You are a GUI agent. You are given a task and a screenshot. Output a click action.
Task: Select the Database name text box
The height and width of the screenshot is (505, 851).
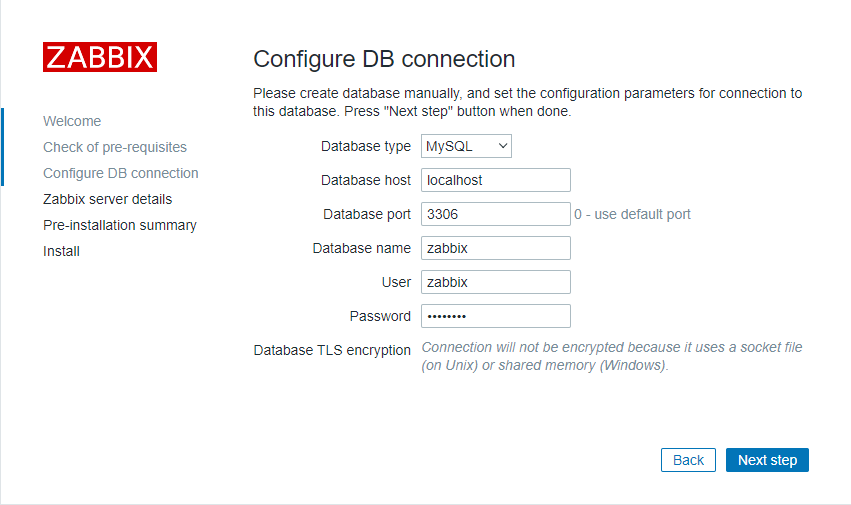[495, 248]
